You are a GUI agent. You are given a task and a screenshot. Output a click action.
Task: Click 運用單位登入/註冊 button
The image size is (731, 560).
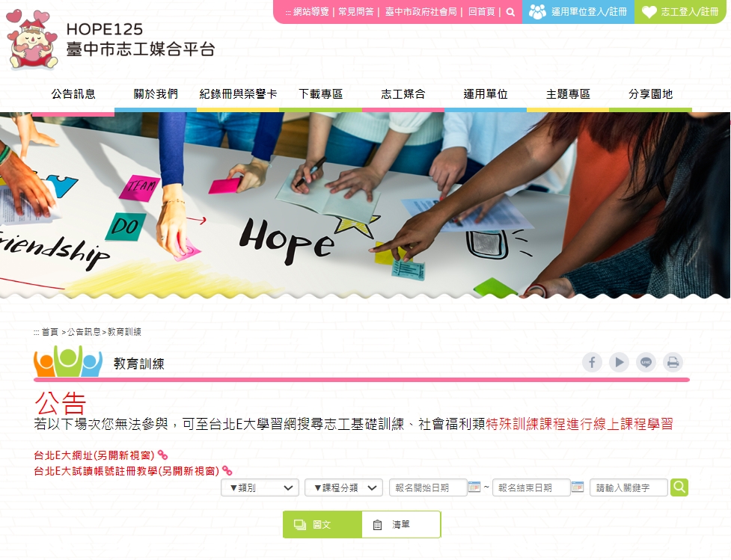[578, 12]
